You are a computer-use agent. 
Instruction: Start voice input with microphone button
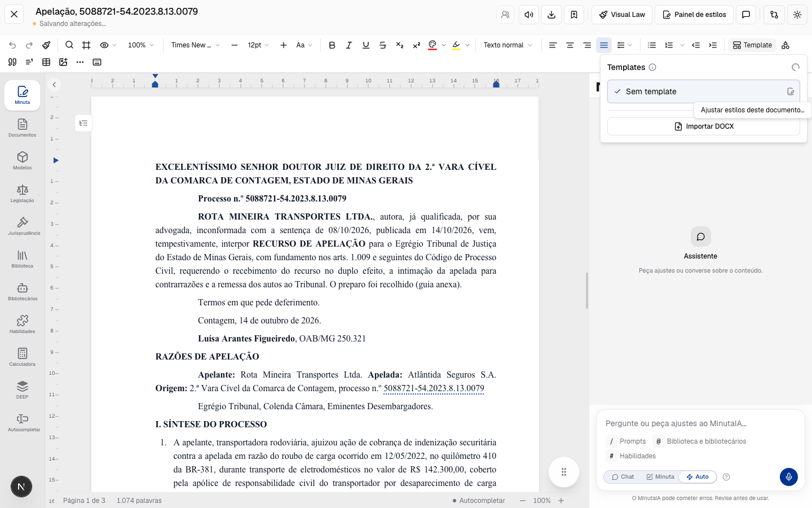[789, 477]
